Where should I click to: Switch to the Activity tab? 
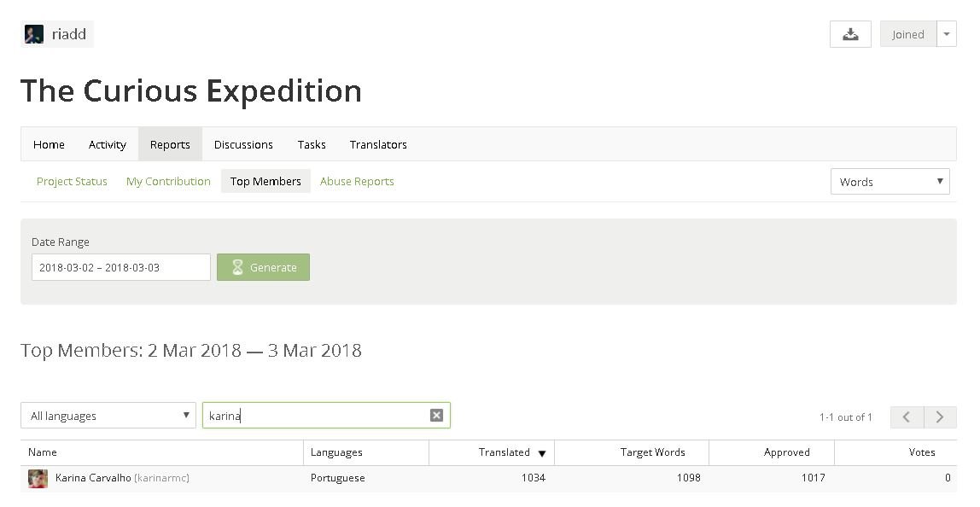(107, 144)
